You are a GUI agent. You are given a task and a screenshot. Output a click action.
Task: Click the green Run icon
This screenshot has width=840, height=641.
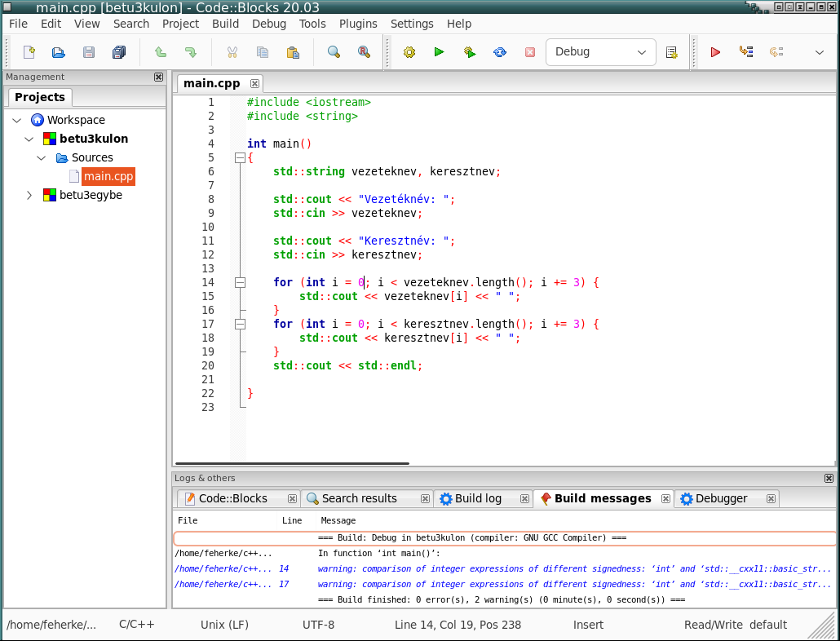click(x=440, y=52)
